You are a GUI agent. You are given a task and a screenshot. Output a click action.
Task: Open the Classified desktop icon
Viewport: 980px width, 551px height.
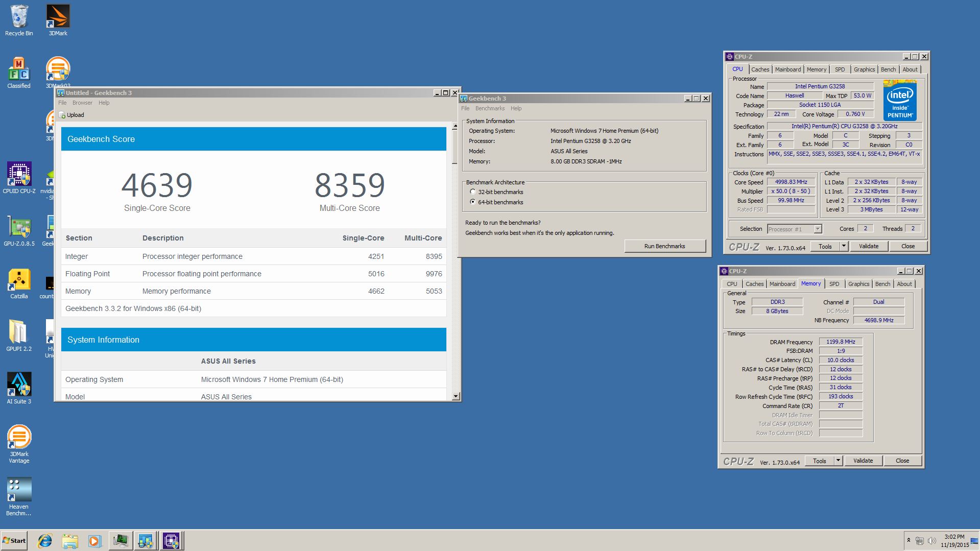pos(19,73)
